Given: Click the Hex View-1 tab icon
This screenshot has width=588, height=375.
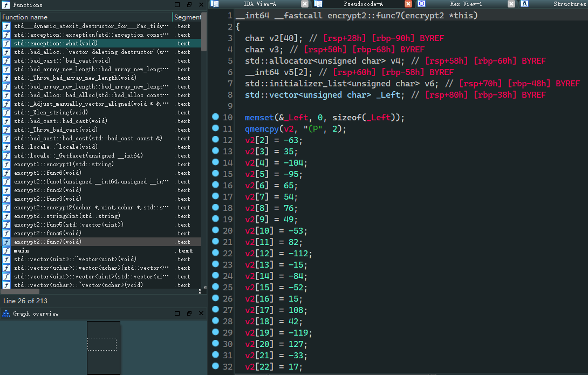Looking at the screenshot, I should coord(422,4).
